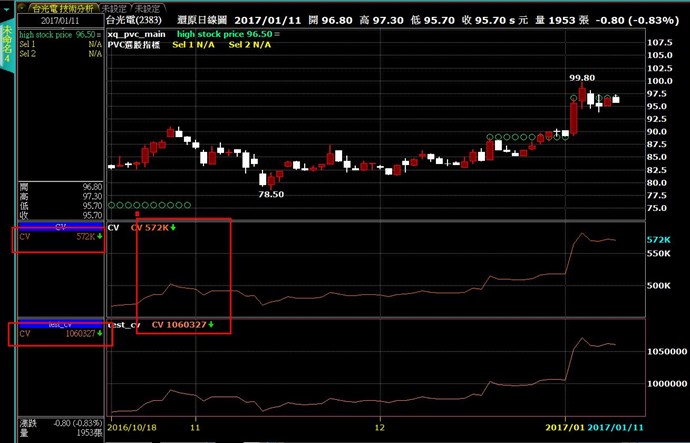Viewport: 690px width, 443px height.
Task: Click the 台光電(2383) stock name label
Action: click(x=134, y=20)
